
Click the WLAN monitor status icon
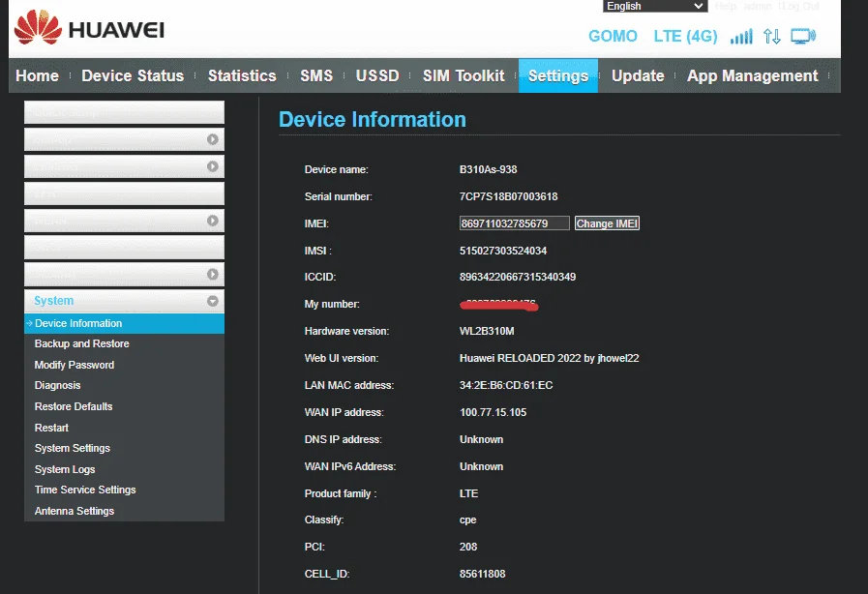coord(802,37)
